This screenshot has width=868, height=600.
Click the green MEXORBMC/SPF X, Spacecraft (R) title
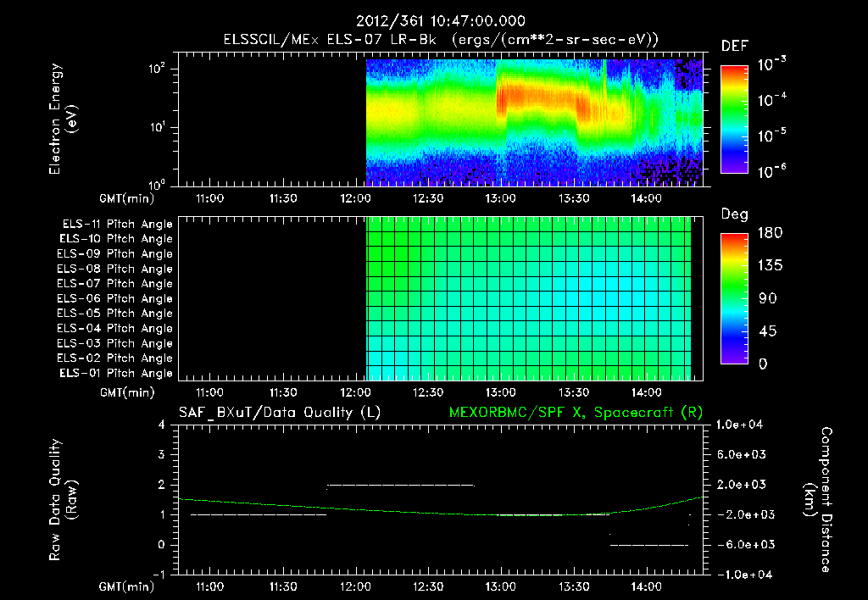click(576, 413)
